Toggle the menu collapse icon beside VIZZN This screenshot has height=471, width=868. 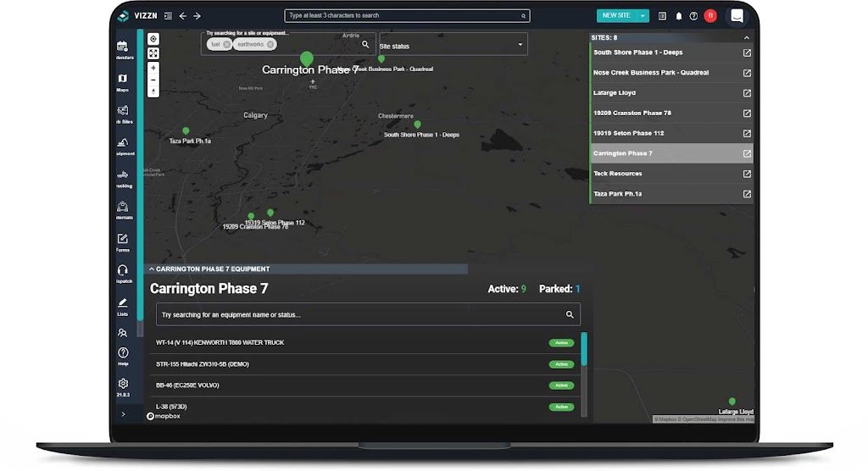point(169,16)
